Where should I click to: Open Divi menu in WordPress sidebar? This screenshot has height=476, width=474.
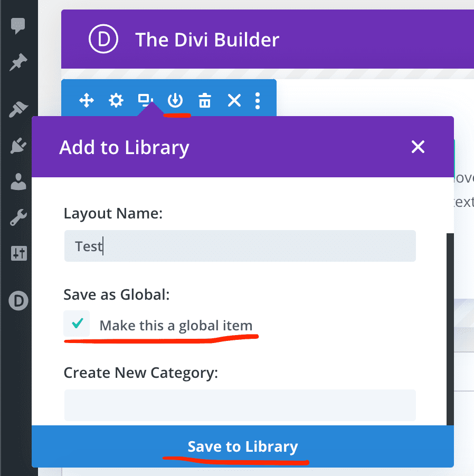tap(18, 301)
